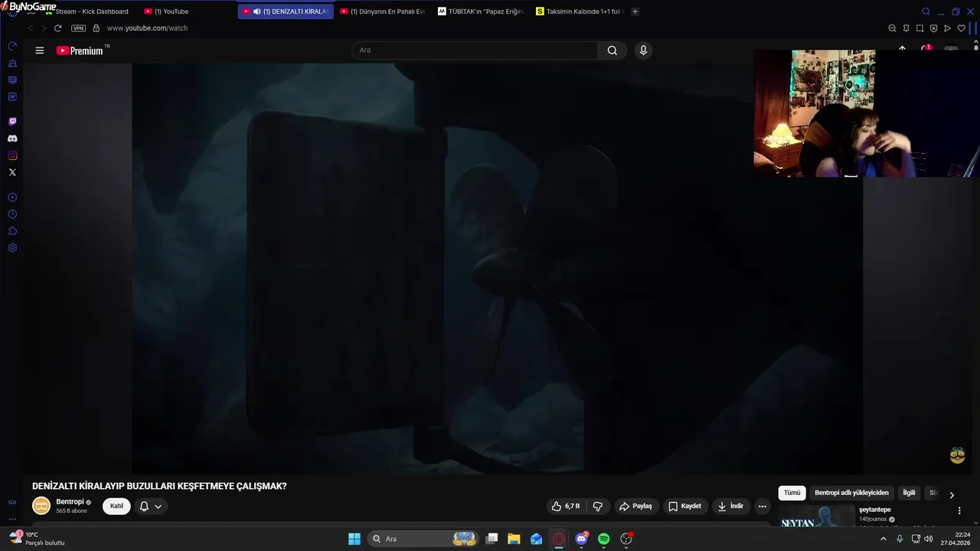Switch to Taksimin Kalbinde 1+1 tab
The width and height of the screenshot is (980, 551).
click(x=580, y=11)
